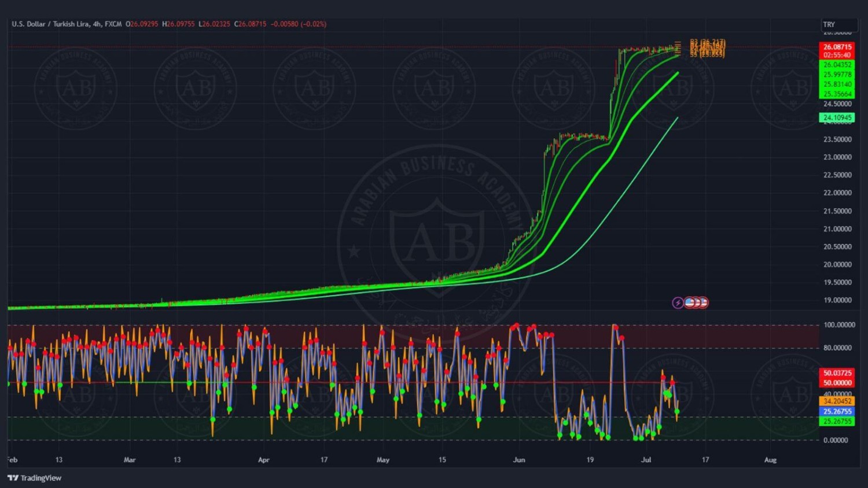Click the high value H26.09755
Screen dimensions: 868x488
coord(178,24)
